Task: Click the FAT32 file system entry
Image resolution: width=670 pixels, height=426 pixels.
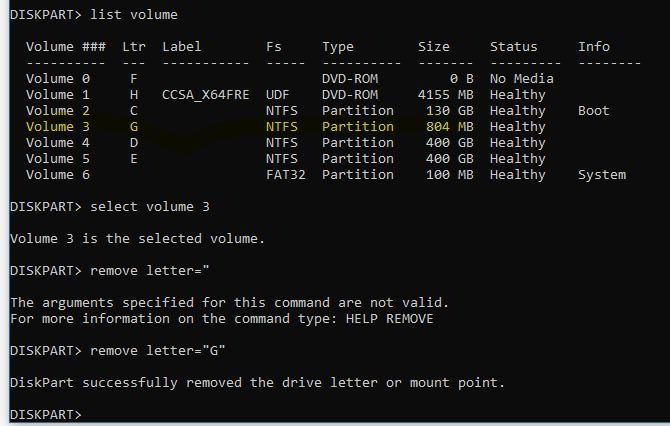Action: (x=285, y=174)
